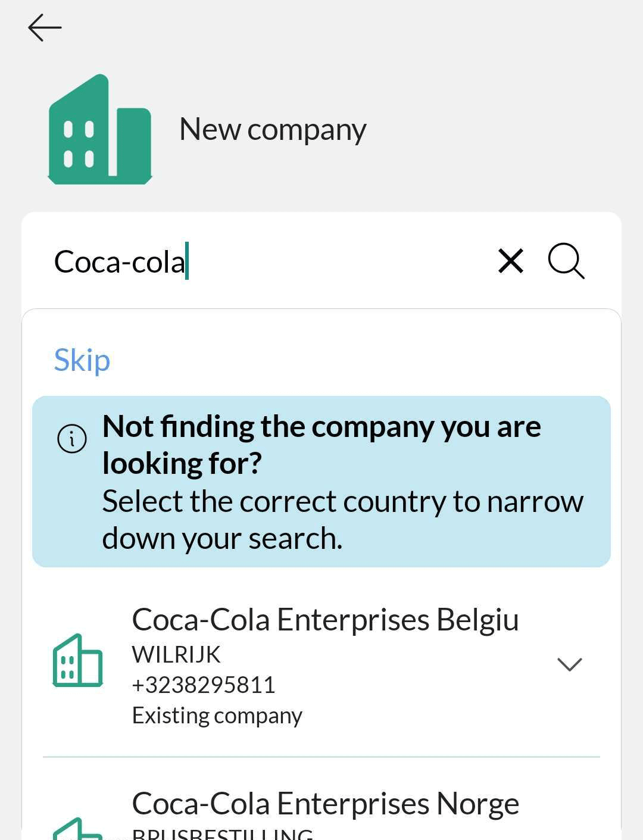Click the WILRIJK location text
Viewport: 643px width, 840px height.
pos(176,654)
